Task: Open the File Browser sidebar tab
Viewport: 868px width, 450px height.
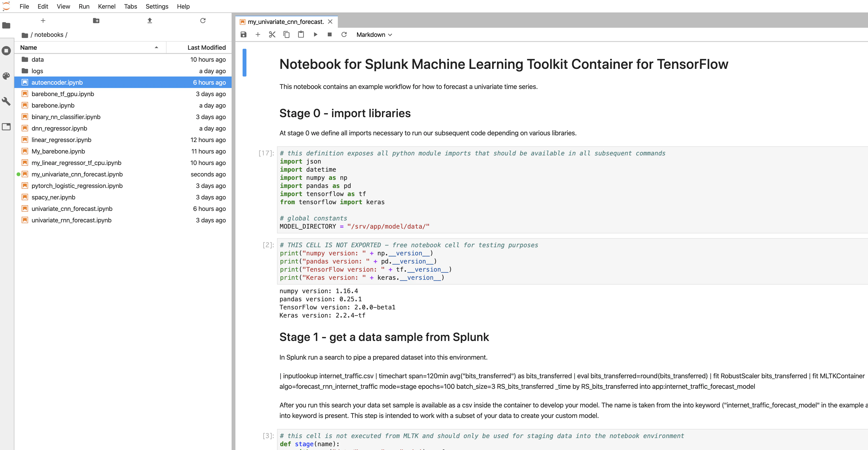Action: 6,25
